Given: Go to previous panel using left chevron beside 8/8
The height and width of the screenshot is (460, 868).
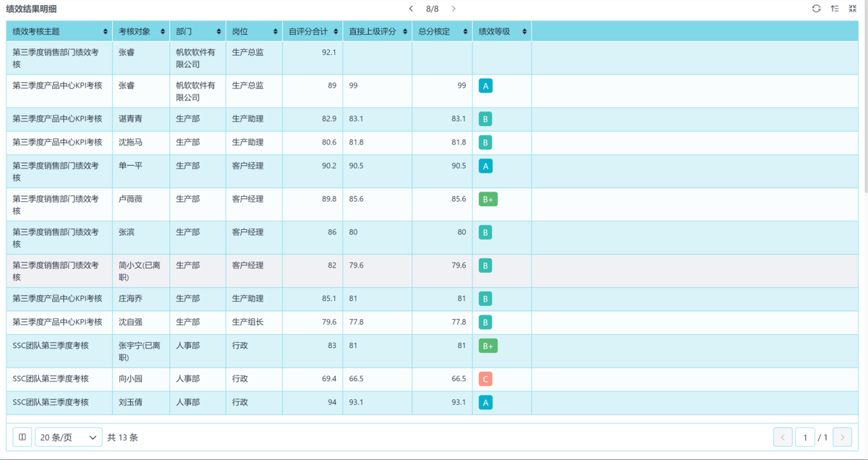Looking at the screenshot, I should tap(411, 9).
